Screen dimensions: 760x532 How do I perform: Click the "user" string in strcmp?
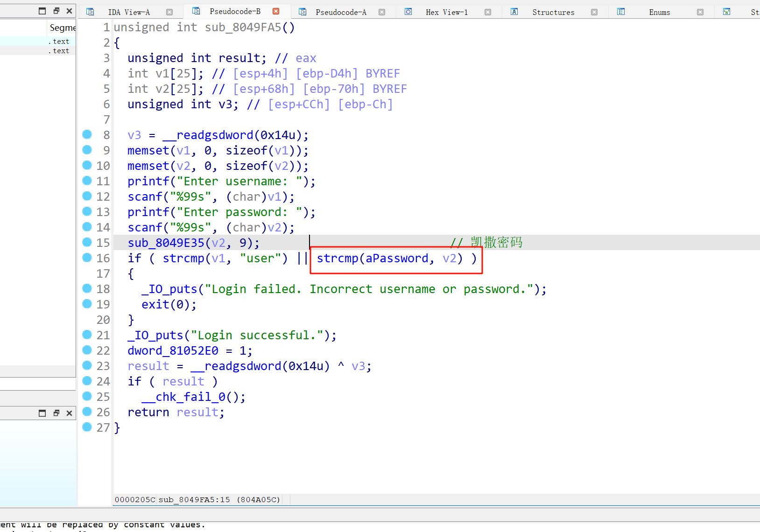click(261, 259)
